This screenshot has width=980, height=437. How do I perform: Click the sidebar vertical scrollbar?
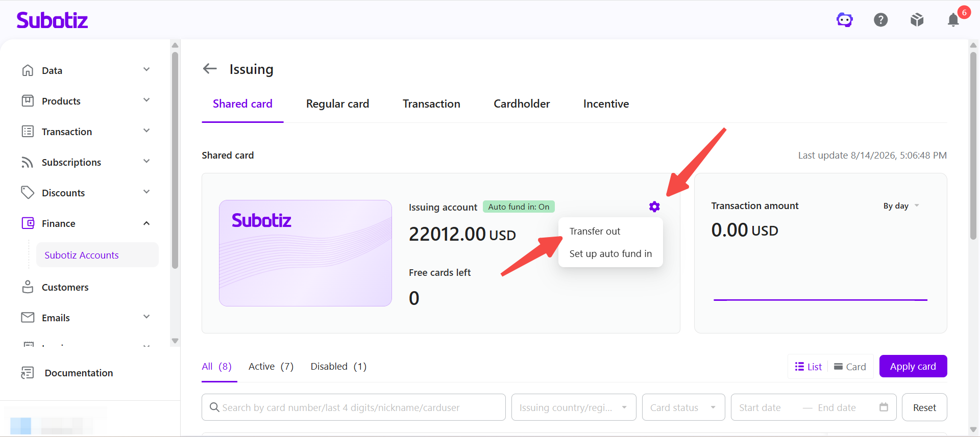tap(175, 161)
